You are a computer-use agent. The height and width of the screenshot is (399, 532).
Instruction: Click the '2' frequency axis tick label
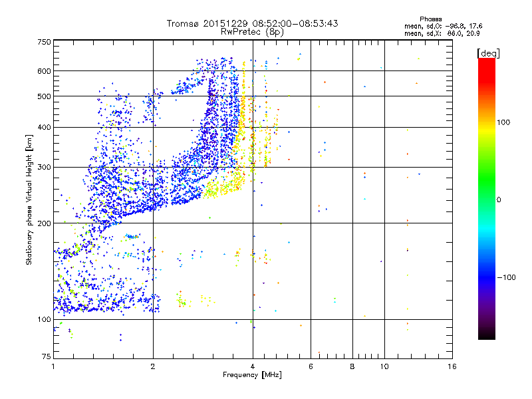[x=153, y=366]
